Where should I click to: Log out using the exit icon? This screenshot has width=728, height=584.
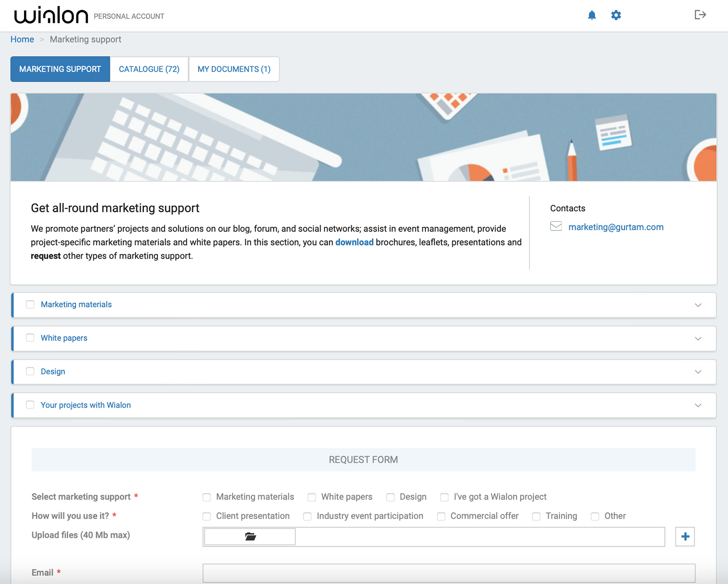point(700,15)
